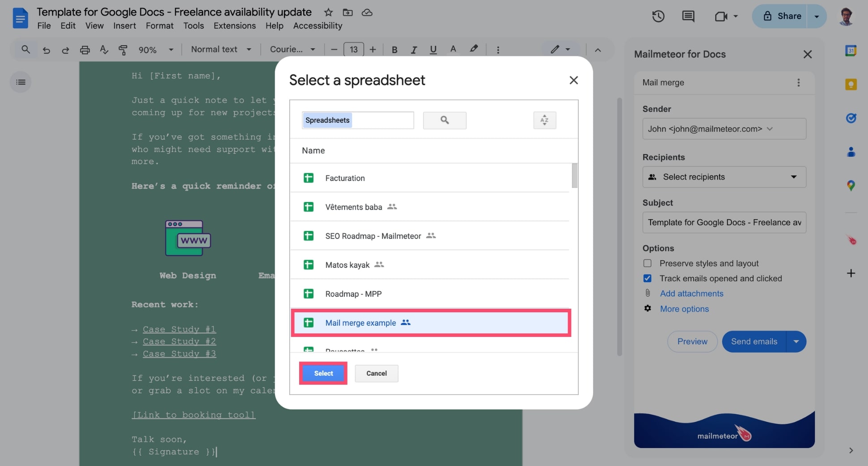Open the Edit menu
Image resolution: width=868 pixels, height=466 pixels.
point(68,26)
